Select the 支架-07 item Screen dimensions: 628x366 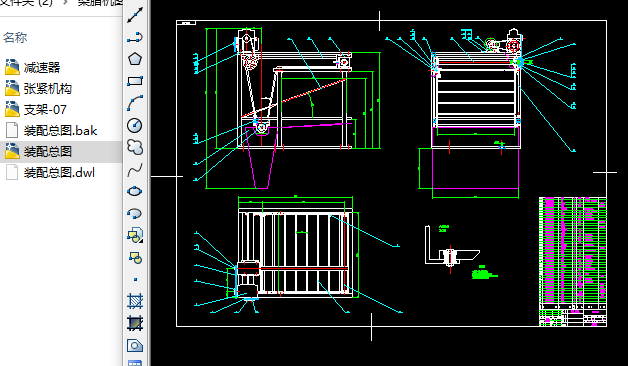pyautogui.click(x=36, y=109)
